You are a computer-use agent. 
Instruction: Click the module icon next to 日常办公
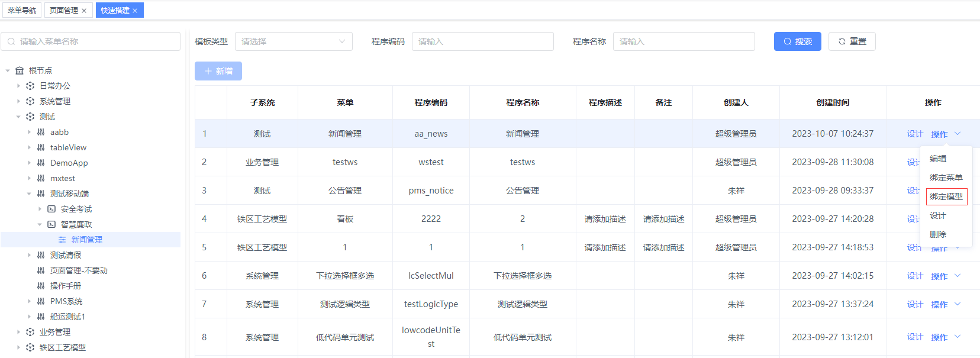tap(30, 86)
